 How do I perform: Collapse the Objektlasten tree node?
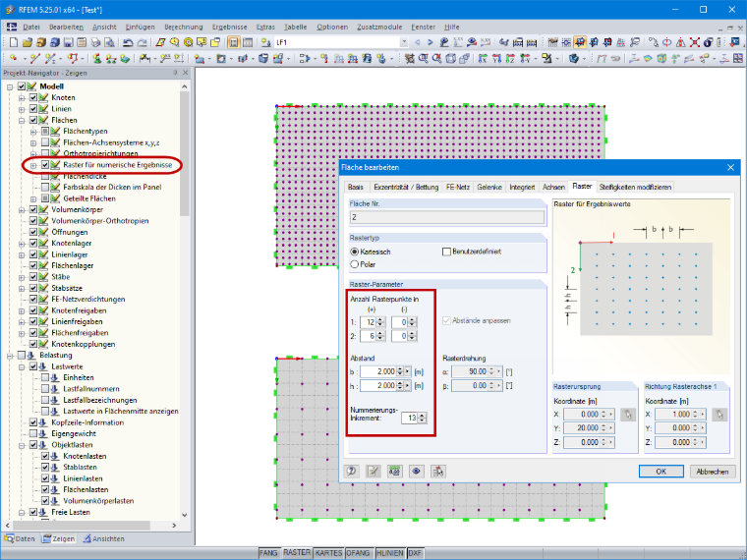(x=22, y=445)
